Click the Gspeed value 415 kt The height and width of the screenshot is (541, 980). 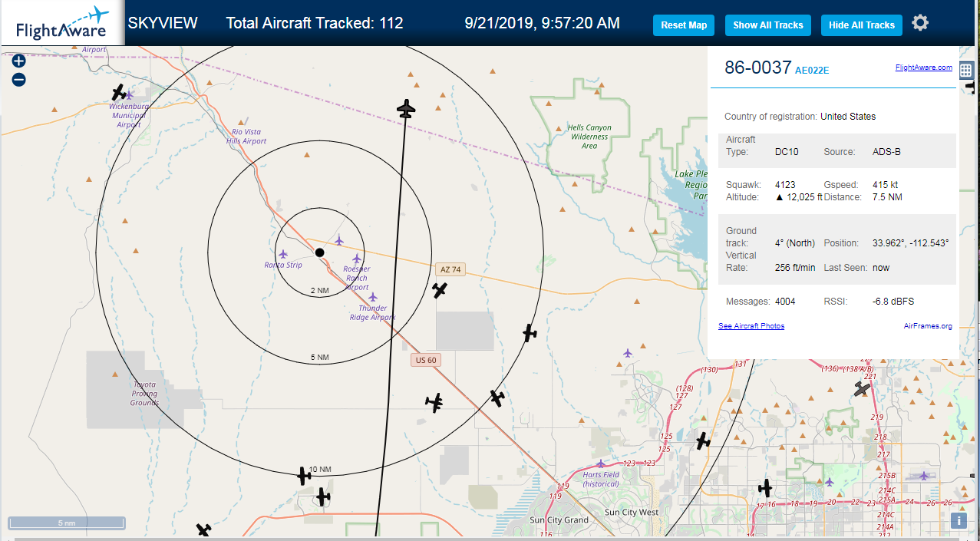point(886,185)
